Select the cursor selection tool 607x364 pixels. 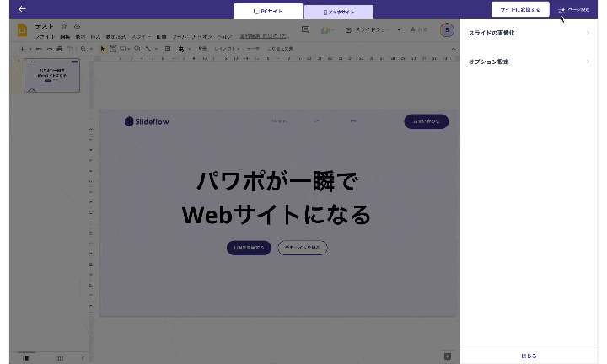pos(103,49)
